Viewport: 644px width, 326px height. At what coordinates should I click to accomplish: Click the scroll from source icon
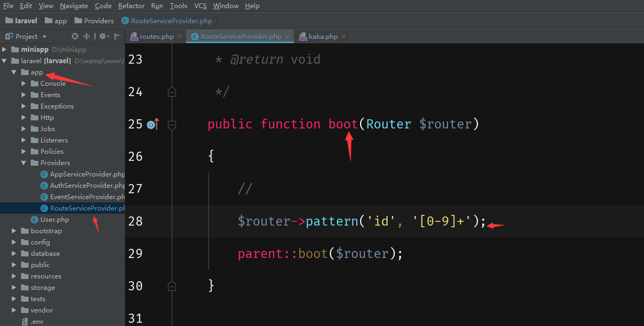[x=74, y=37]
